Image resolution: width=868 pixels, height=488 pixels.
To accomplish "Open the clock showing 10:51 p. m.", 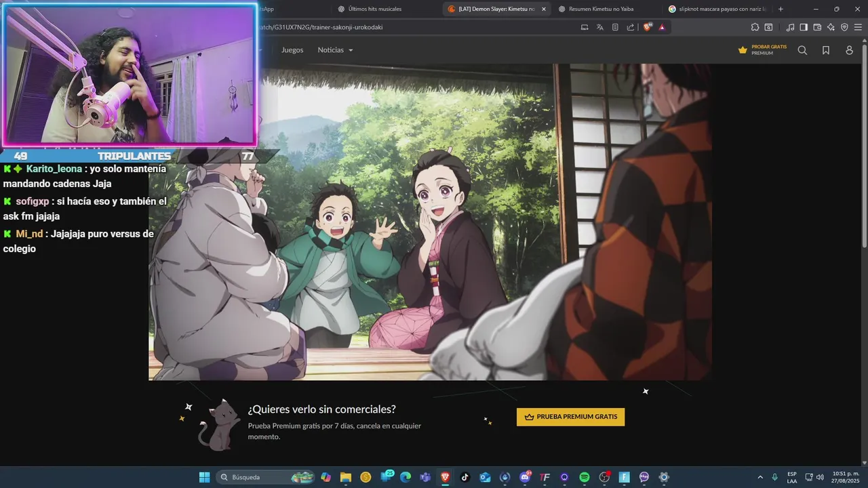I will [846, 477].
